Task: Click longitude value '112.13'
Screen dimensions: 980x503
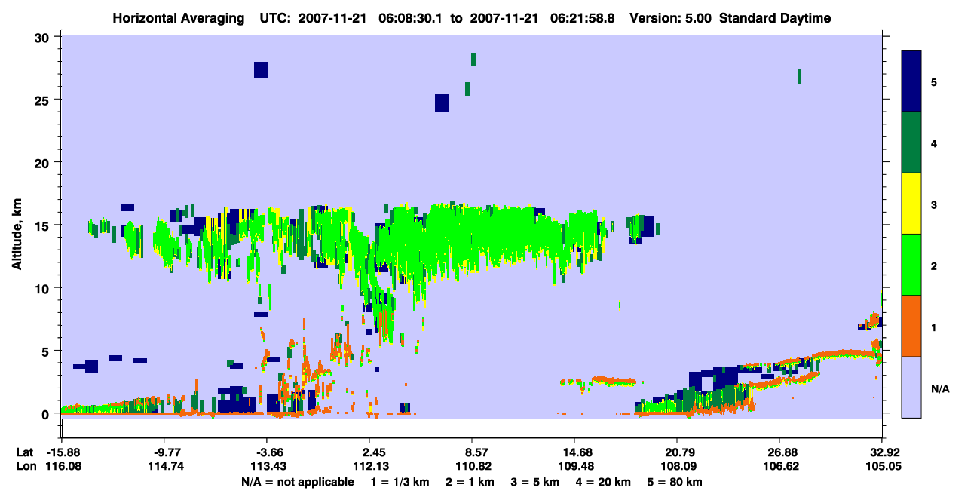Action: 369,466
